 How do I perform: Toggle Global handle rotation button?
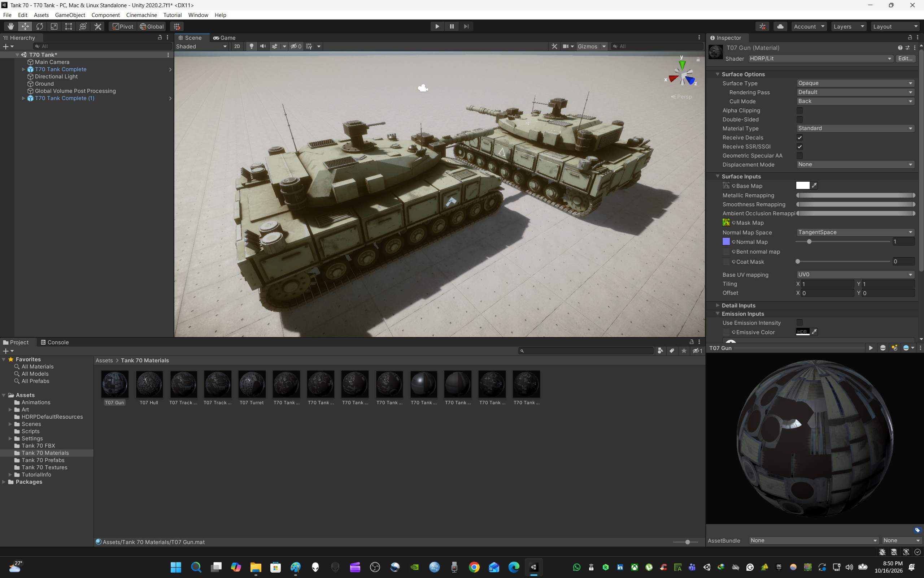152,26
